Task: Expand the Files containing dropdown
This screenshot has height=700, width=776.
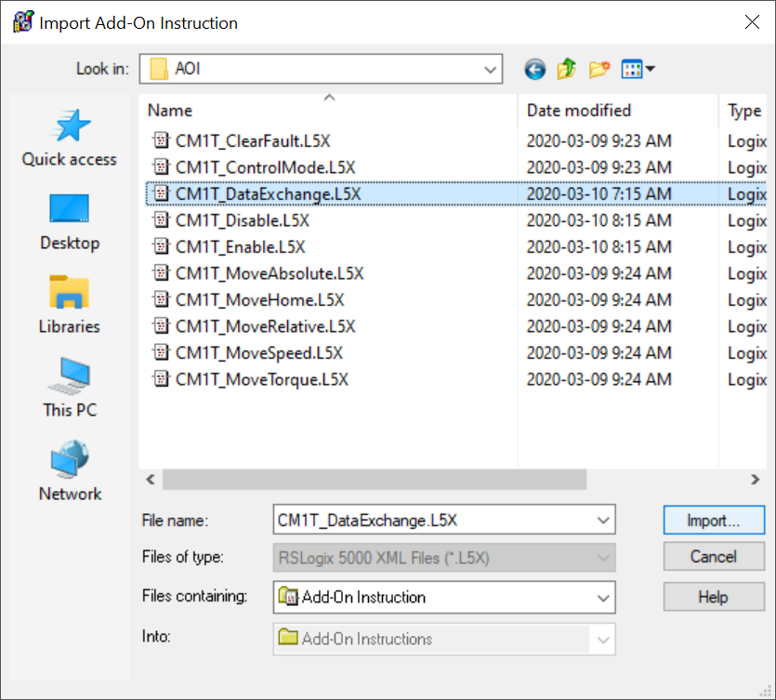Action: [604, 597]
